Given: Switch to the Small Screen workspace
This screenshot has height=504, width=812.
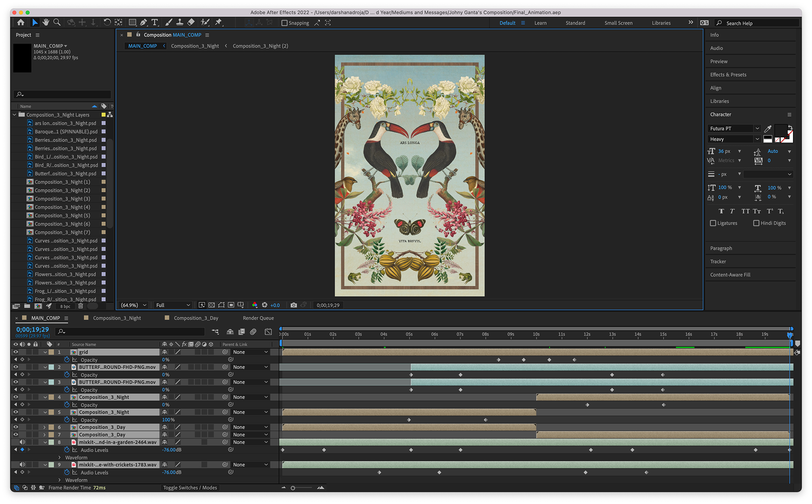Looking at the screenshot, I should click(x=618, y=23).
